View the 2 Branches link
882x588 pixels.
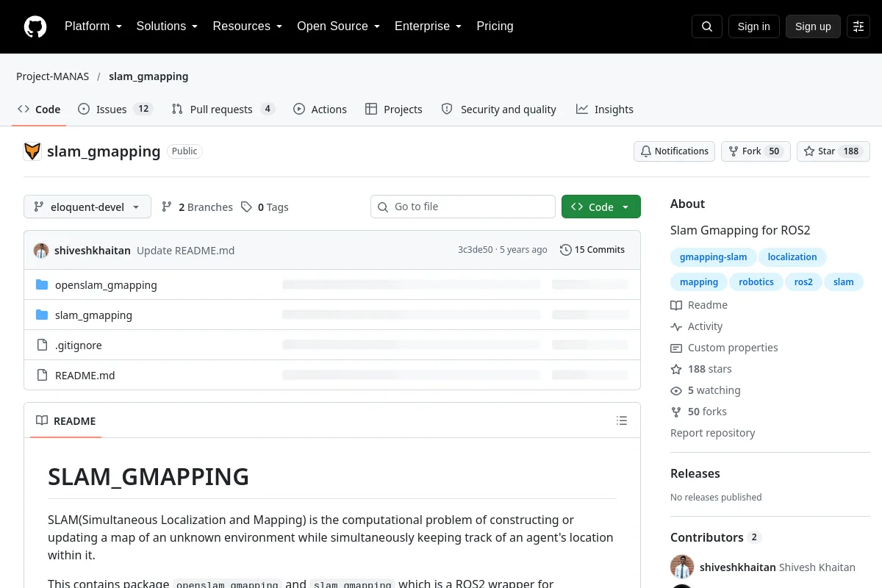(197, 207)
